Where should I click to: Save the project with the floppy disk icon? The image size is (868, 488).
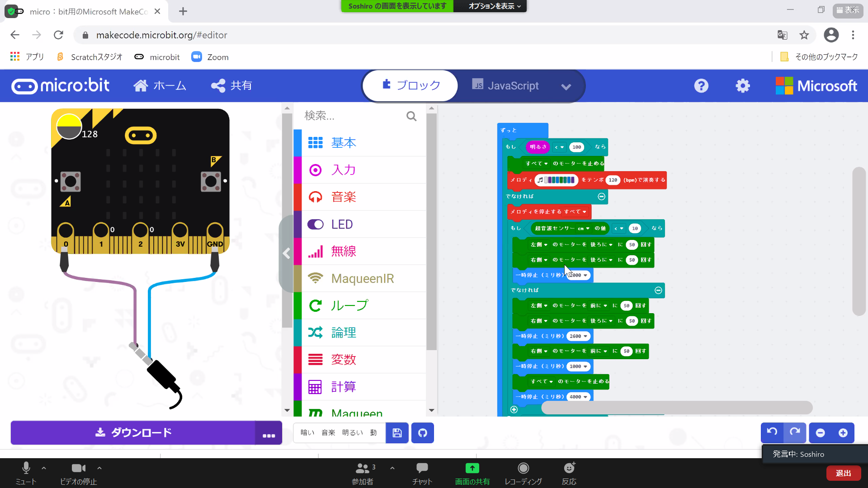pyautogui.click(x=397, y=433)
